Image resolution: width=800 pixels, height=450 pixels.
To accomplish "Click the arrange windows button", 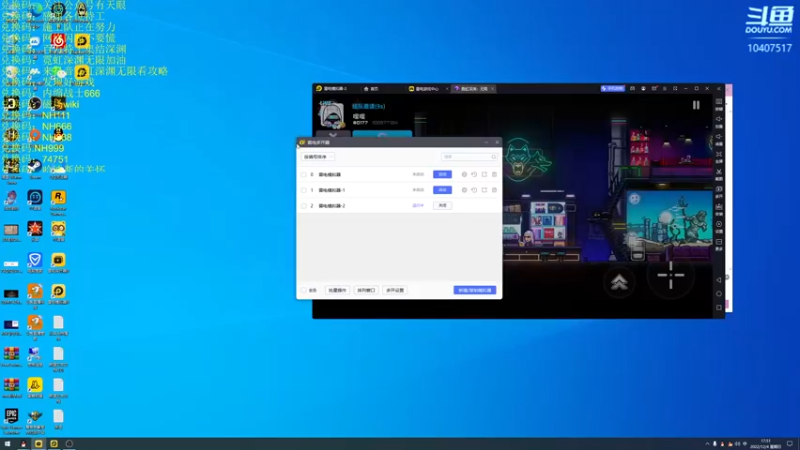I will pos(366,290).
